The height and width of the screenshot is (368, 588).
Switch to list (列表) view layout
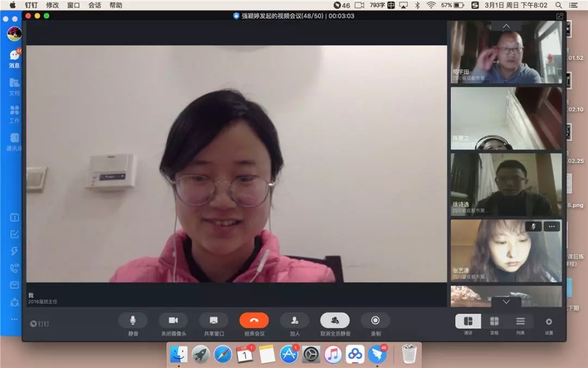520,322
